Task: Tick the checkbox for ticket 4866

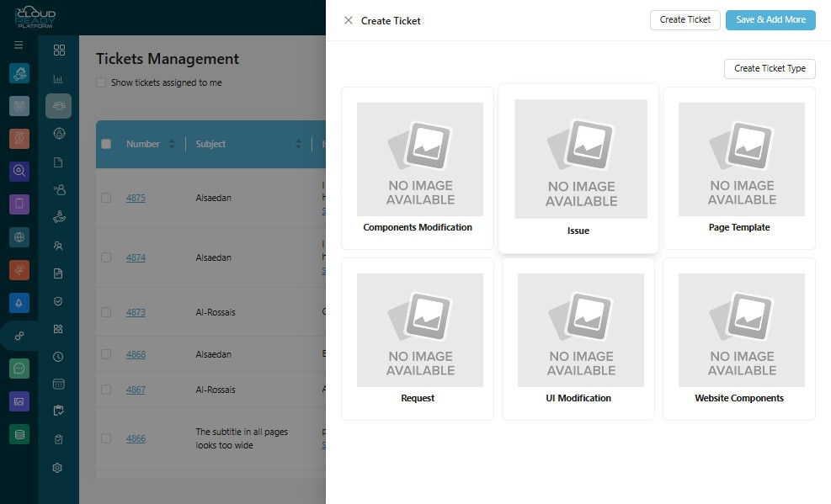Action: tap(106, 438)
